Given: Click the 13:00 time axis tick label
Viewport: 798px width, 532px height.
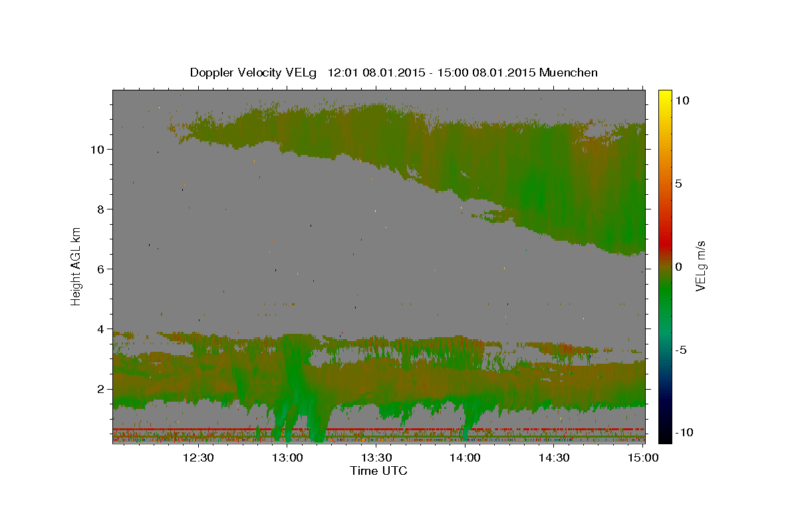Looking at the screenshot, I should coord(287,458).
